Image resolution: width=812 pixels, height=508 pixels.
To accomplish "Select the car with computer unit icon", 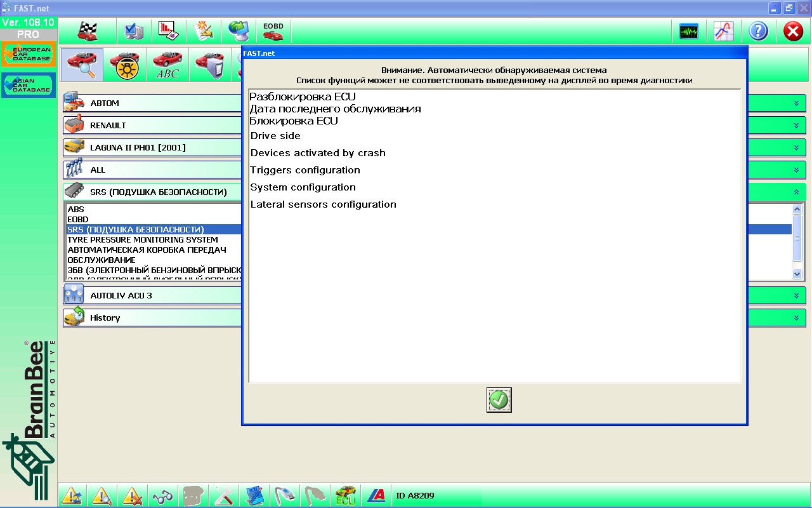I will pos(210,64).
